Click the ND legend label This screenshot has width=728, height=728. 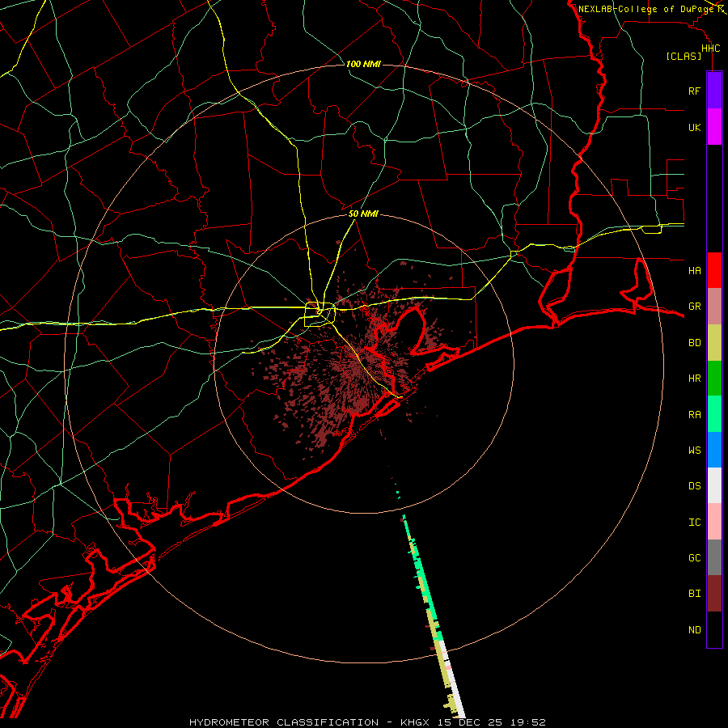(694, 630)
